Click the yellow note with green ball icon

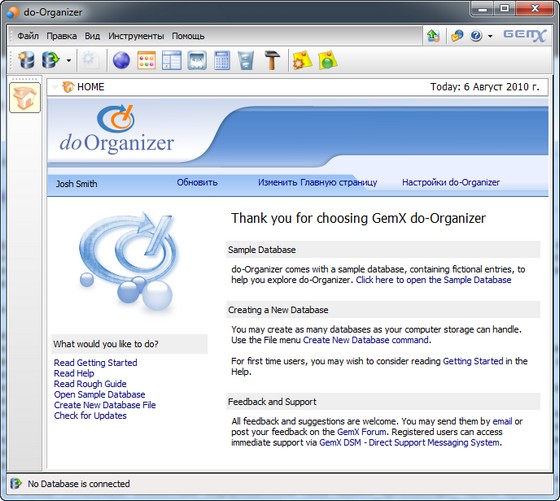point(328,60)
